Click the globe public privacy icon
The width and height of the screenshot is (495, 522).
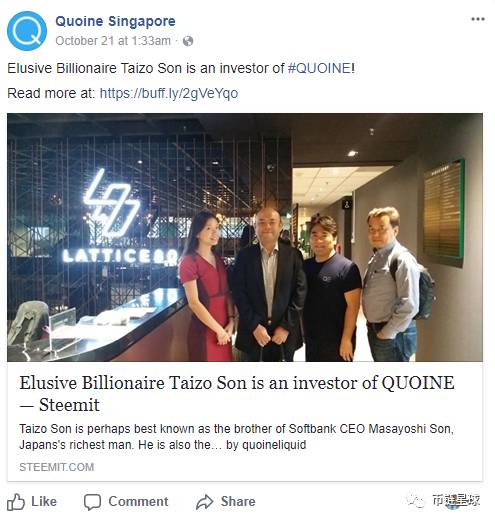188,41
